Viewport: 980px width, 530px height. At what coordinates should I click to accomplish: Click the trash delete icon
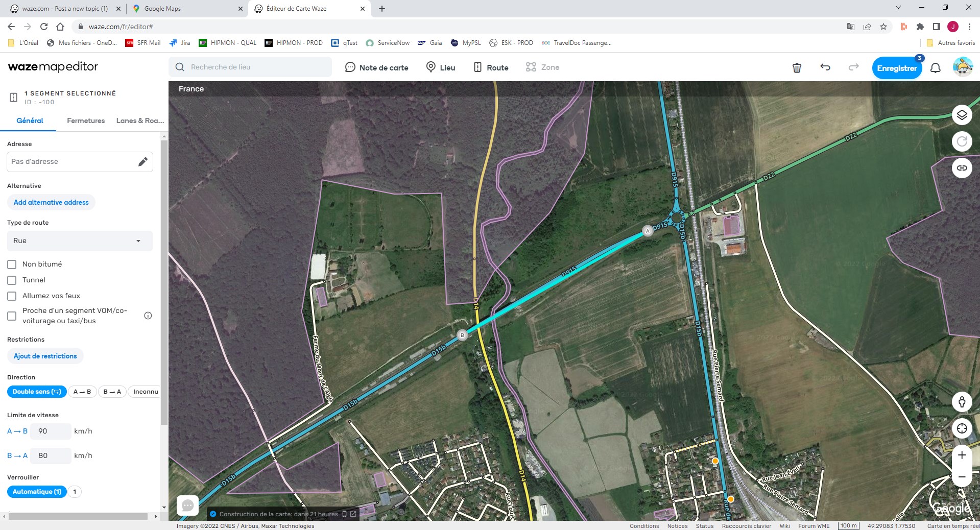click(797, 67)
